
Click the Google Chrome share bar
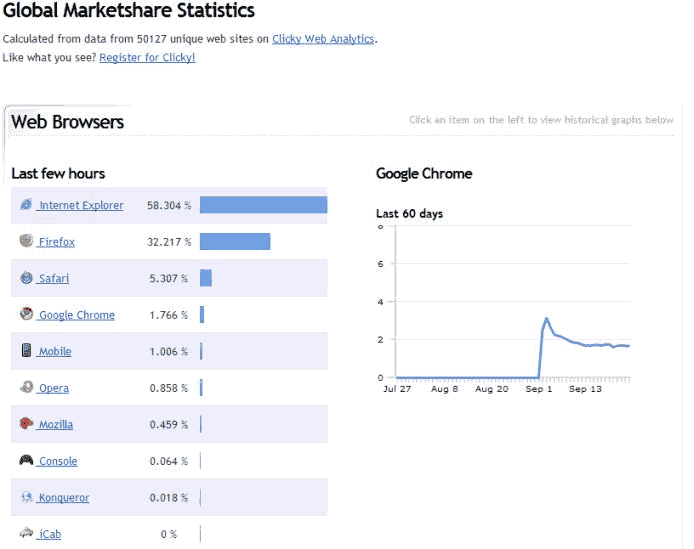point(202,314)
